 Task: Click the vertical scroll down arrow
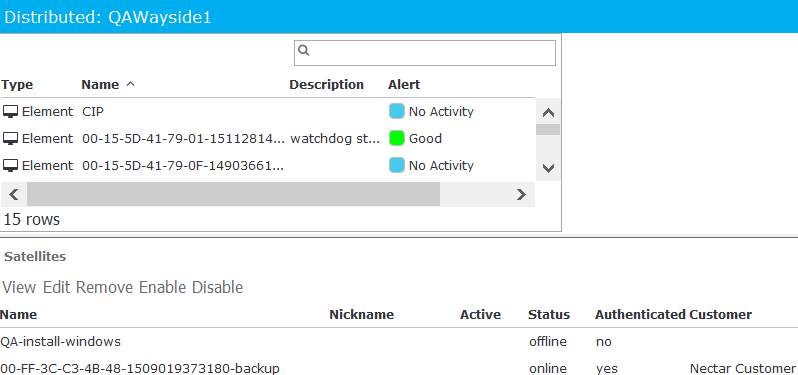(x=548, y=168)
